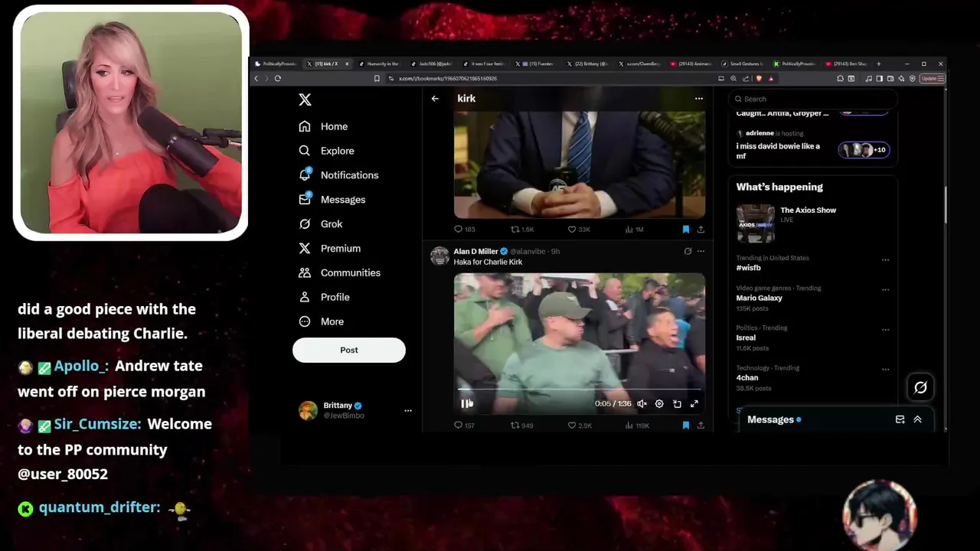Image resolution: width=980 pixels, height=551 pixels.
Task: Pause the Haka video
Action: click(x=465, y=403)
